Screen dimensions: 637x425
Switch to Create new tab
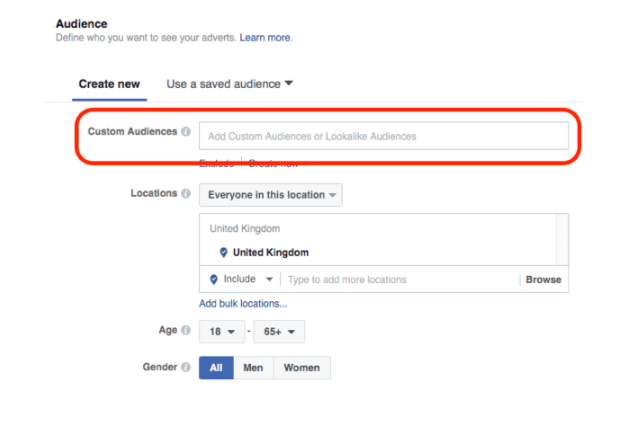(109, 84)
